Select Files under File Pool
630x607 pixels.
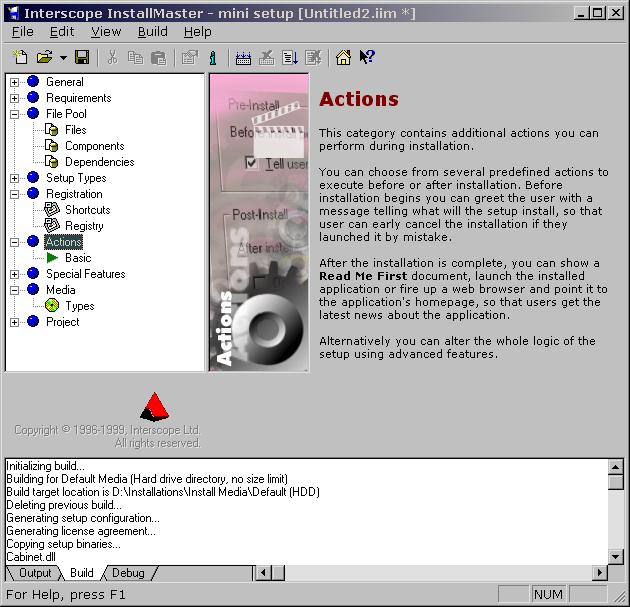point(76,130)
